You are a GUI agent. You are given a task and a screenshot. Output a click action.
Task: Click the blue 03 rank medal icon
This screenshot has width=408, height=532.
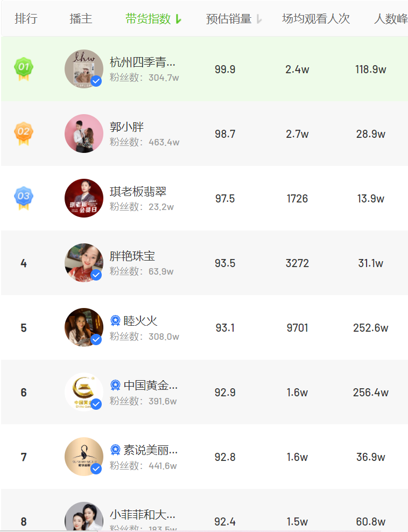click(23, 198)
